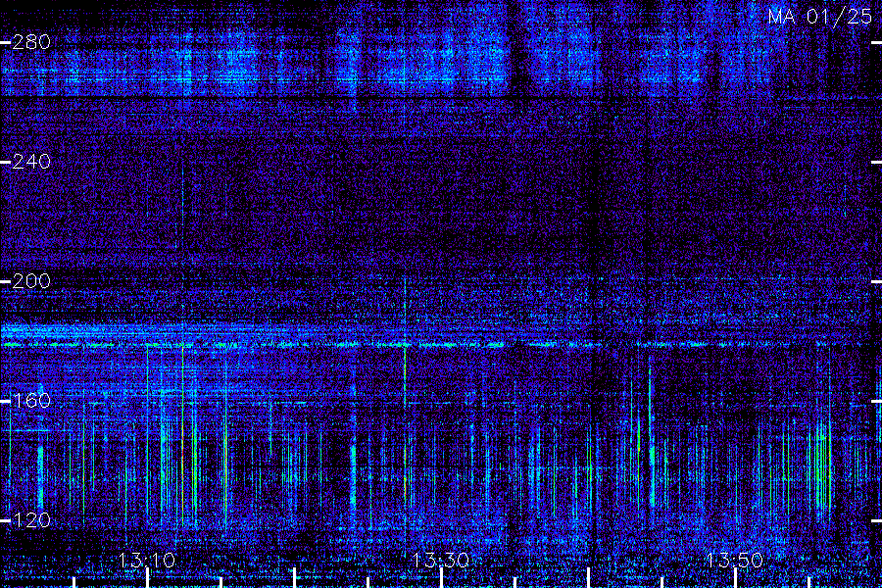This screenshot has width=882, height=588.
Task: Click the 13:50 time axis label
Action: (735, 561)
